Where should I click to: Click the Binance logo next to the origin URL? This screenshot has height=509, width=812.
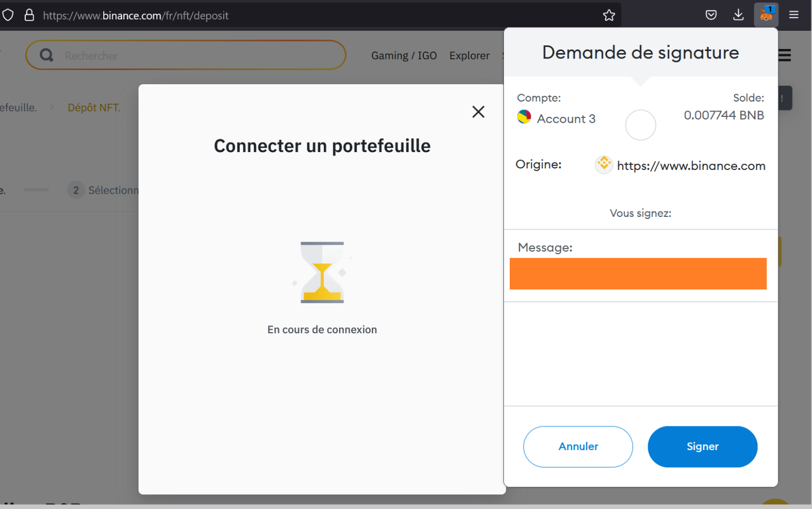click(603, 164)
